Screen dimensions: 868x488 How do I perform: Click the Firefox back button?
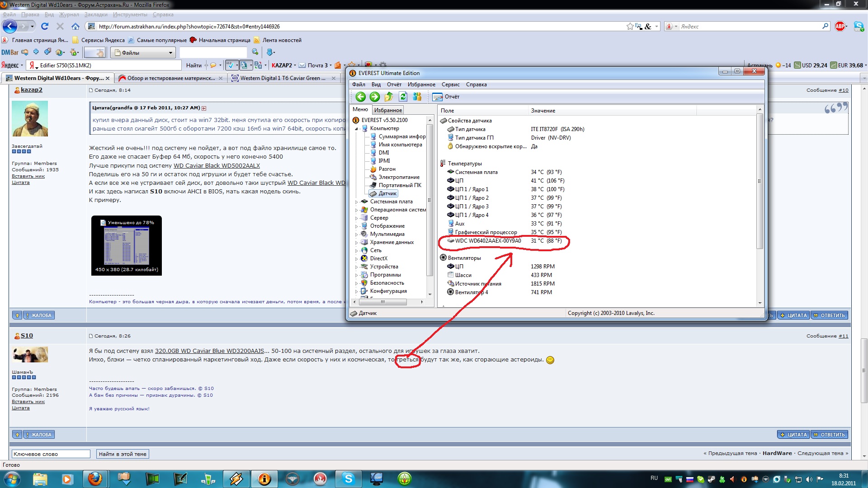(x=10, y=26)
